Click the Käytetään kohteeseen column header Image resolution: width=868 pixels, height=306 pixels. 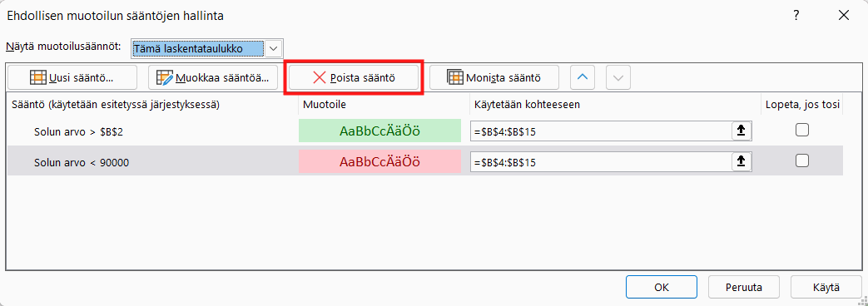point(528,105)
